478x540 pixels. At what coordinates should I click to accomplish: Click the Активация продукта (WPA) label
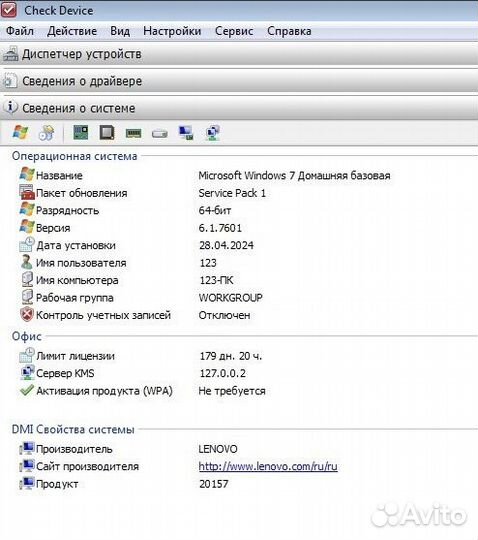pyautogui.click(x=104, y=391)
